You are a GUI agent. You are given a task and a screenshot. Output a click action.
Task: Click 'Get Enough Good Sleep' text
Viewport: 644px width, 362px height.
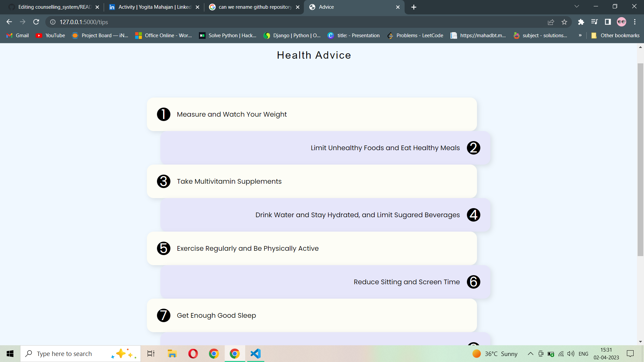pos(216,315)
